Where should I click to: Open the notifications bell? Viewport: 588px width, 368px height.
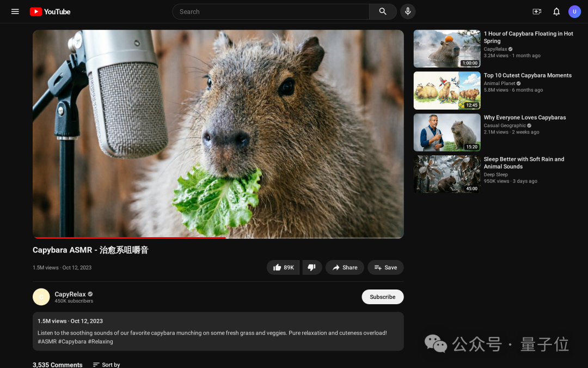tap(556, 11)
